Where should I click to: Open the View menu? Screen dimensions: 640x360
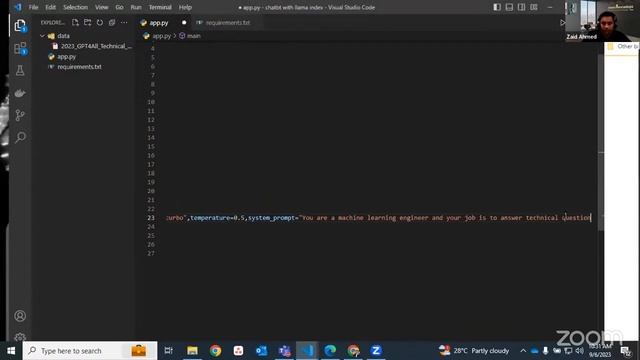(102, 7)
